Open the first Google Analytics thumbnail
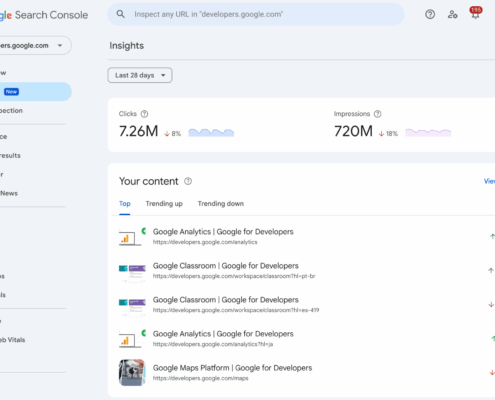Screen dimensions: 495x400 [132, 236]
